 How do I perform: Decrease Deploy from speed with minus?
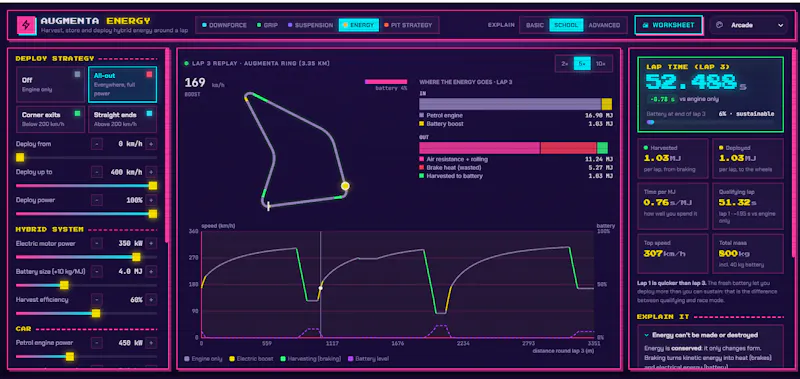tap(97, 144)
